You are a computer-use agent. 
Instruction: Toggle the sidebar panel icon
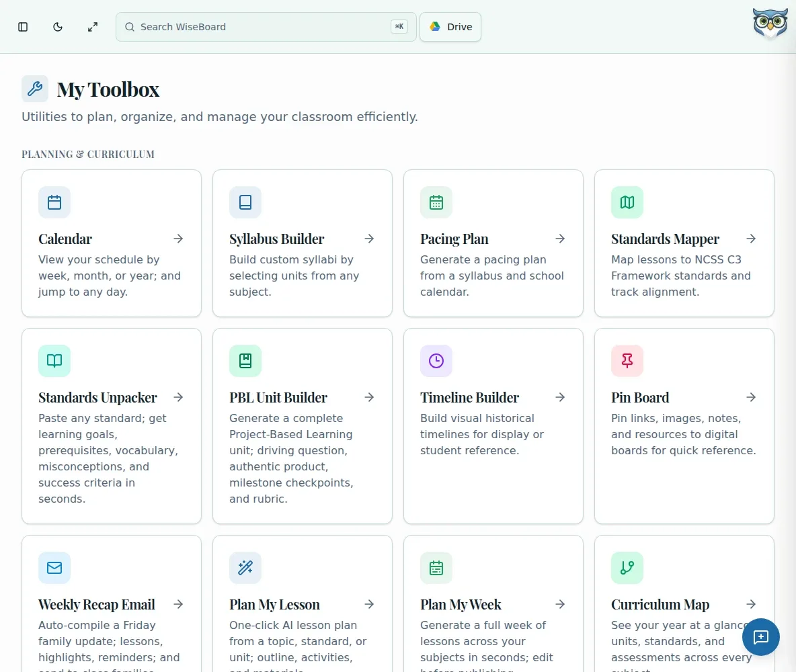tap(23, 27)
